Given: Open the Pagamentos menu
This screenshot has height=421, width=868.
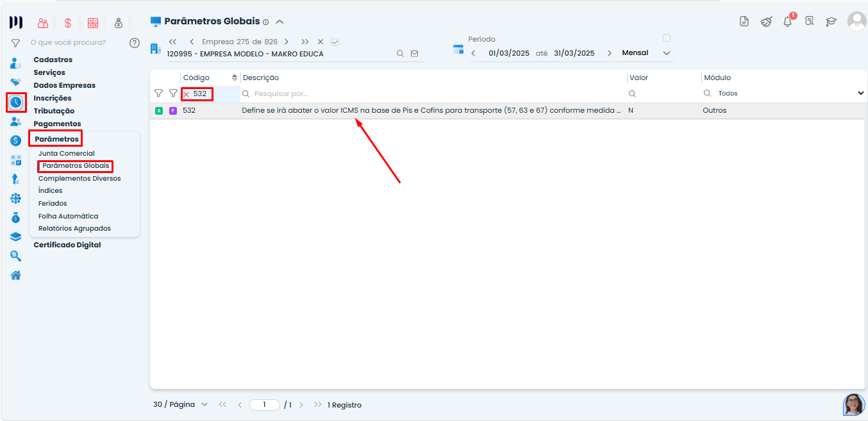Looking at the screenshot, I should pyautogui.click(x=58, y=124).
